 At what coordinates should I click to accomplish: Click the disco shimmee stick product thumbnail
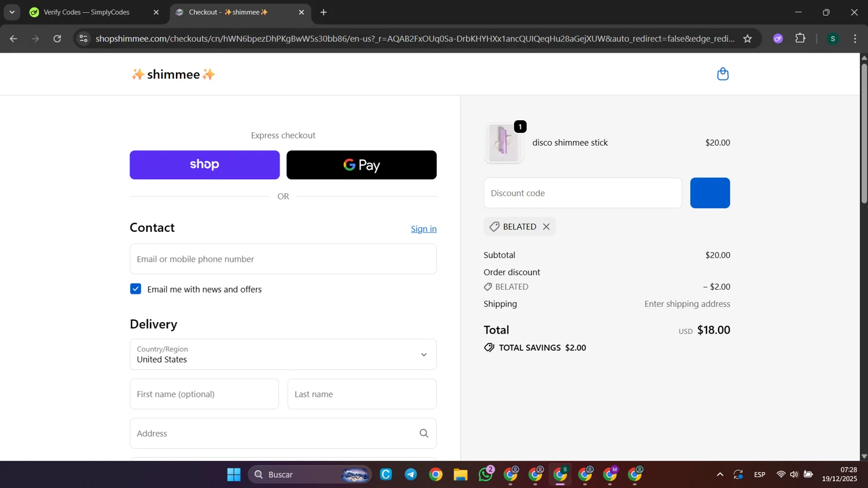click(503, 143)
